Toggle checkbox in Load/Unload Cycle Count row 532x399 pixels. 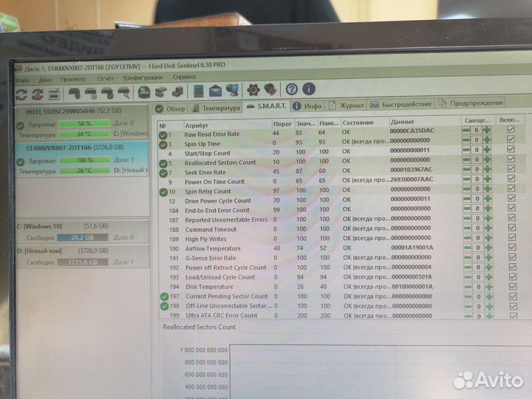tap(513, 277)
